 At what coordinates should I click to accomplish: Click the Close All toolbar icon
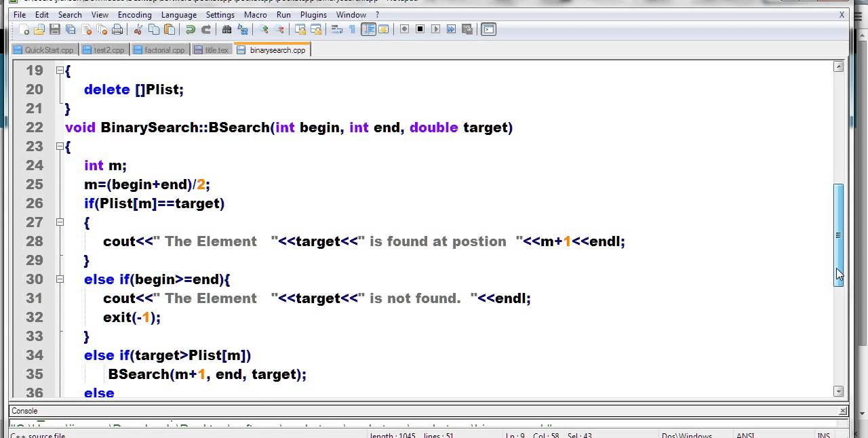pos(102,29)
